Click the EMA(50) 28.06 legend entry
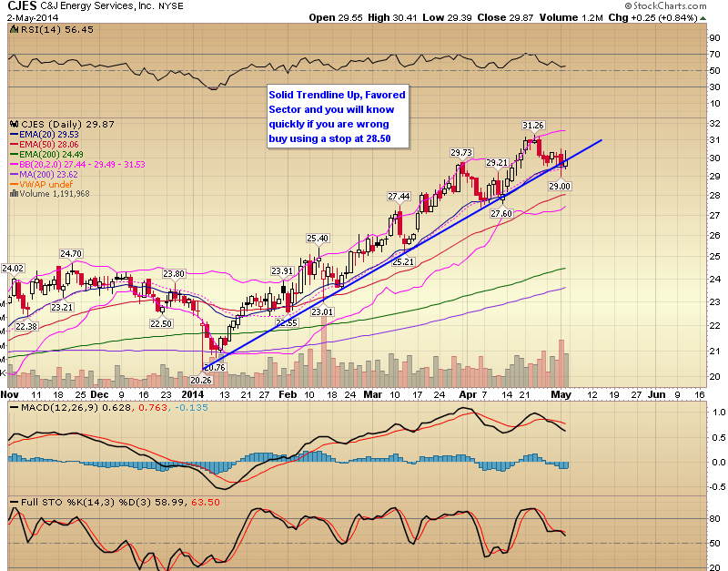 tap(44, 145)
